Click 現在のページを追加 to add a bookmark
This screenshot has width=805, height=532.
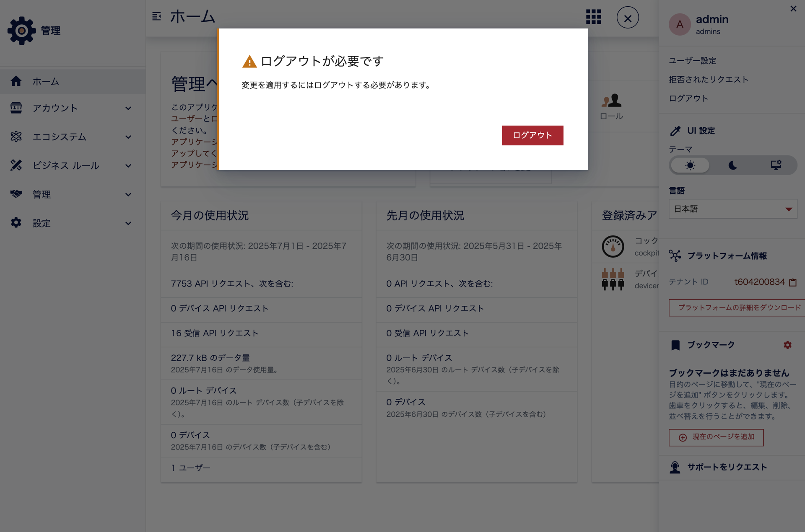click(716, 437)
